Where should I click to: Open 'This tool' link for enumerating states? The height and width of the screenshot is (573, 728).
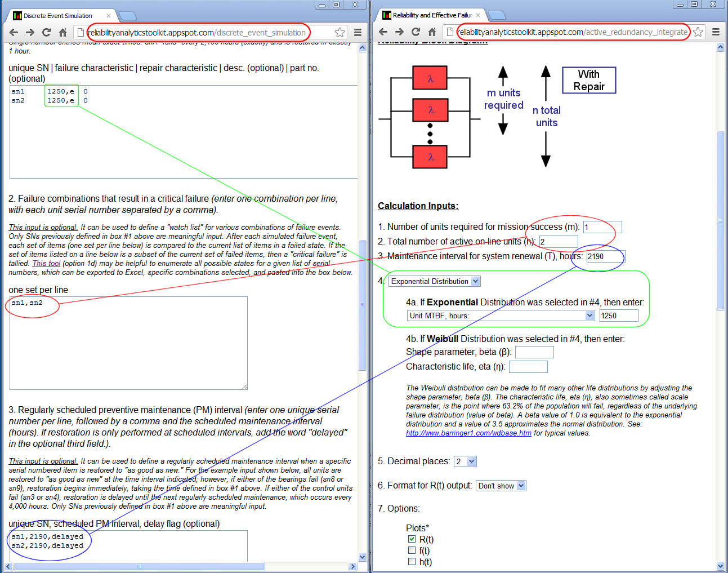(x=46, y=263)
